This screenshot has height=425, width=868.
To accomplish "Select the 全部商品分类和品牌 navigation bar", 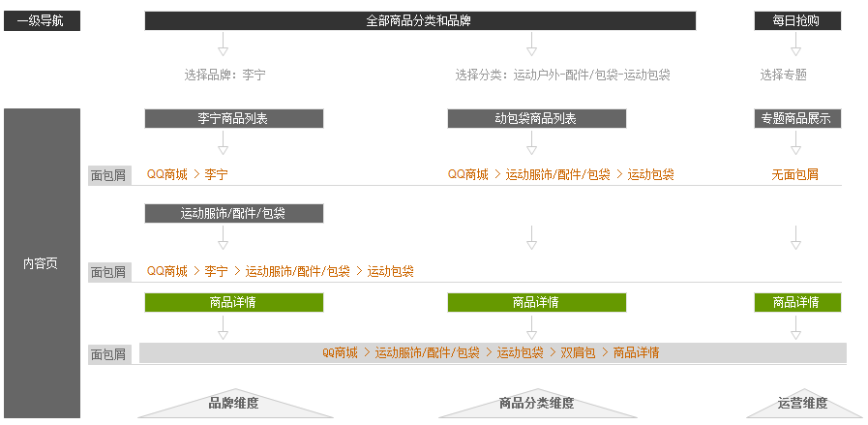I will point(420,21).
